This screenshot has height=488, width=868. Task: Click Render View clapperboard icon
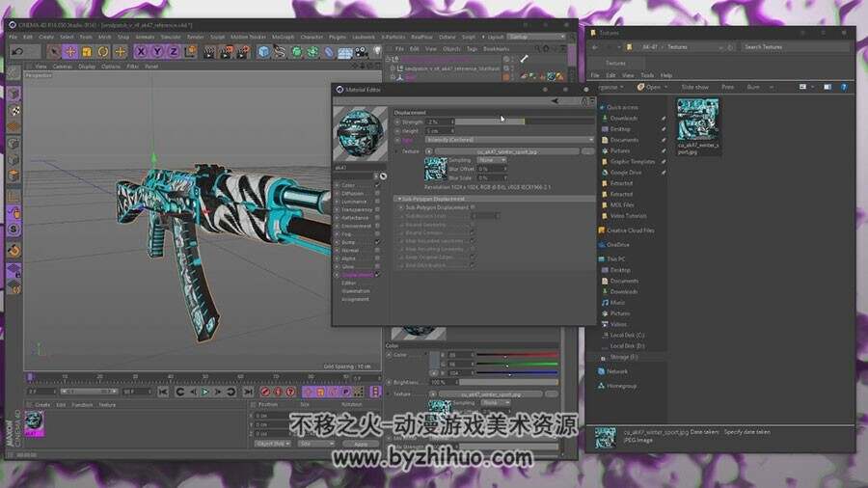tap(209, 52)
